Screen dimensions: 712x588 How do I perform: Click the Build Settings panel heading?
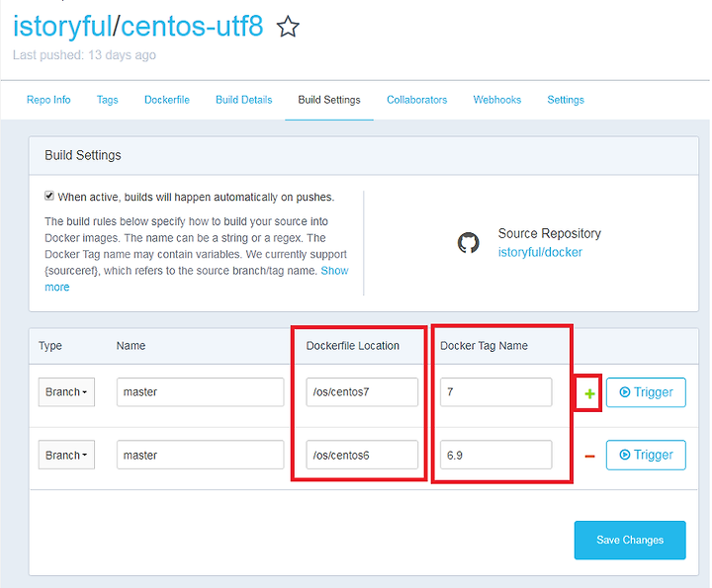pos(83,155)
